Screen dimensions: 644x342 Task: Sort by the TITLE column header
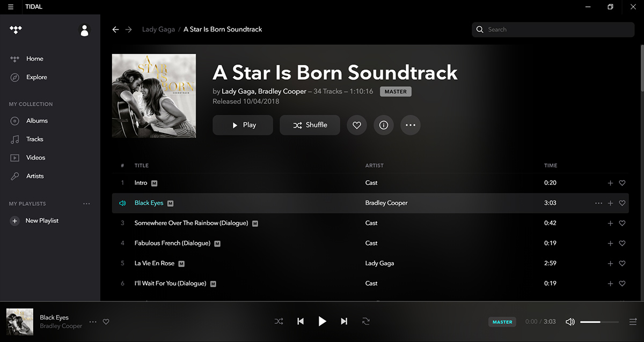point(142,166)
